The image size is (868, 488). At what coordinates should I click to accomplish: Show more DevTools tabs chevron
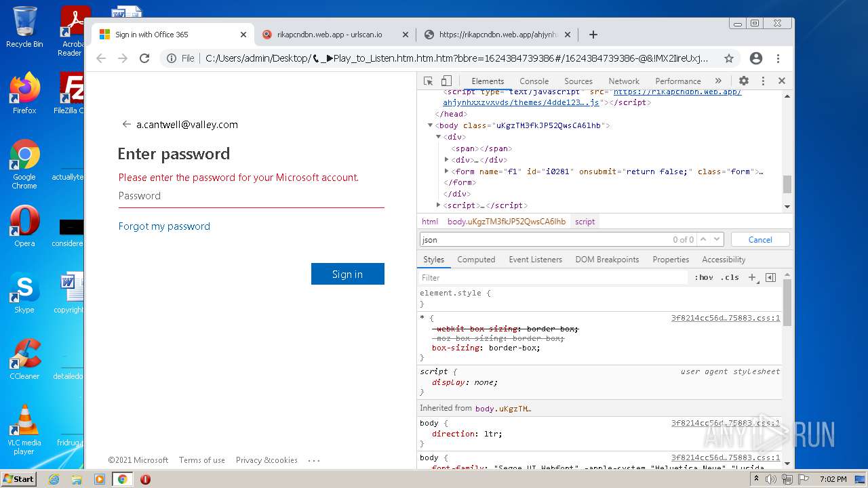pyautogui.click(x=718, y=81)
